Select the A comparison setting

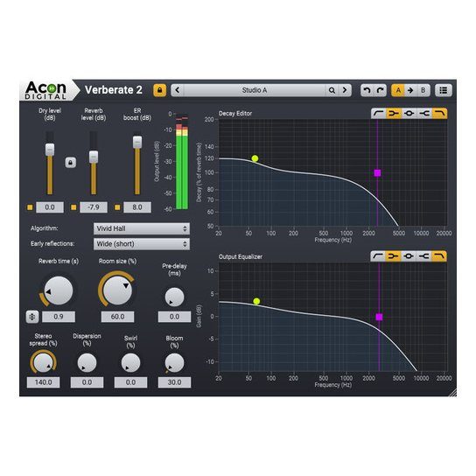pyautogui.click(x=398, y=90)
